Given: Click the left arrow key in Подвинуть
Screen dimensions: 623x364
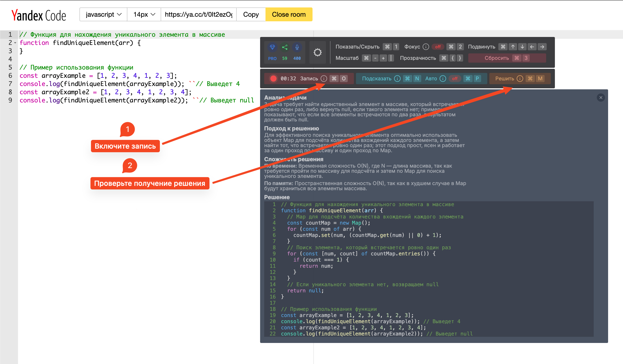Looking at the screenshot, I should click(x=532, y=47).
